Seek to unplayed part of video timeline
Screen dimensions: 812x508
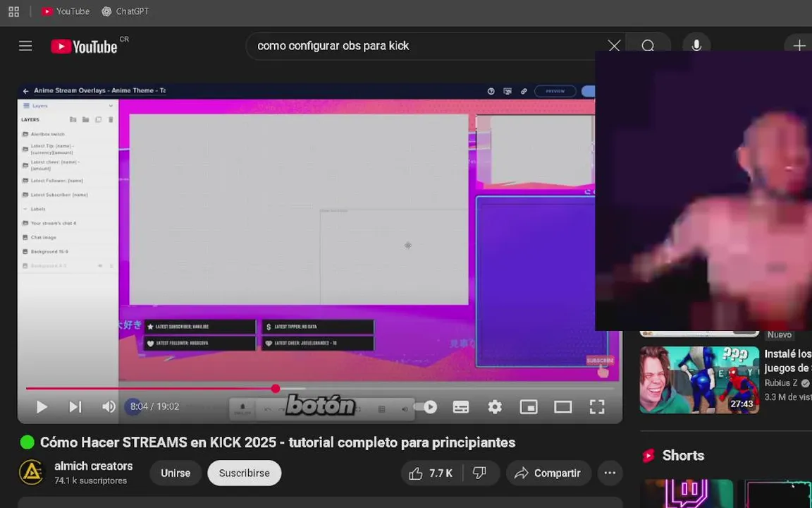[x=461, y=388]
